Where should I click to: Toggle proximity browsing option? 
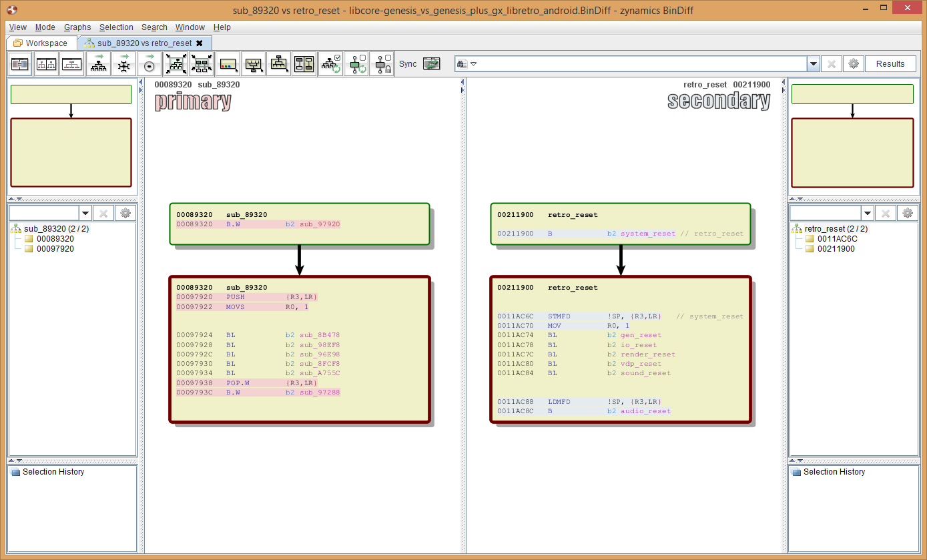(x=357, y=65)
